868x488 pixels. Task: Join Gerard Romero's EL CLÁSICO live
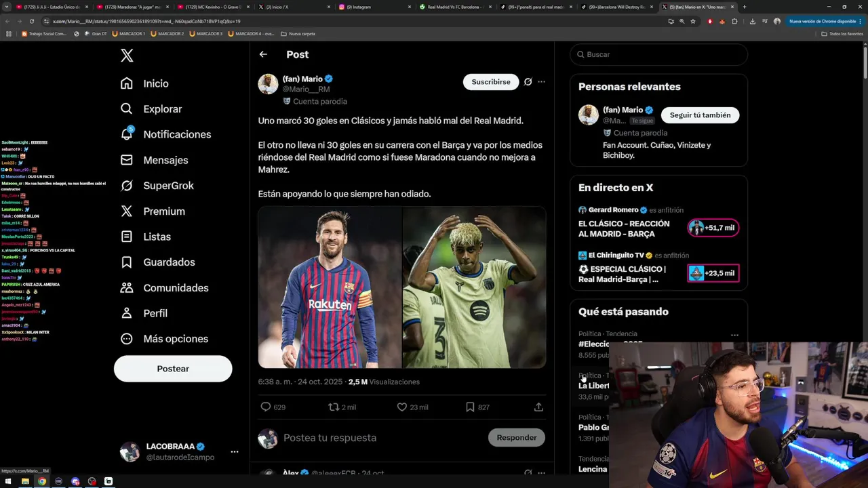(x=624, y=229)
